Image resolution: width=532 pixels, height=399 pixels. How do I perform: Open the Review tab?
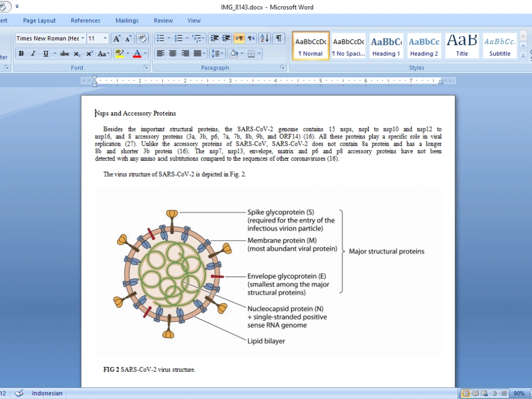click(x=163, y=20)
